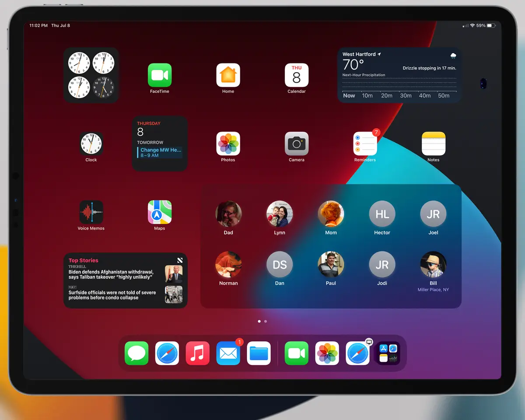Open the FaceTime app on home screen

click(x=160, y=75)
